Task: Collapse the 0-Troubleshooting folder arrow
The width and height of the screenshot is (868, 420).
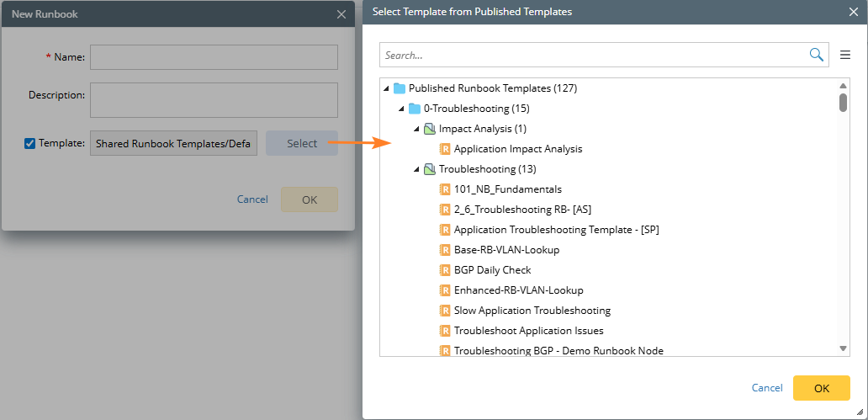Action: (x=401, y=109)
